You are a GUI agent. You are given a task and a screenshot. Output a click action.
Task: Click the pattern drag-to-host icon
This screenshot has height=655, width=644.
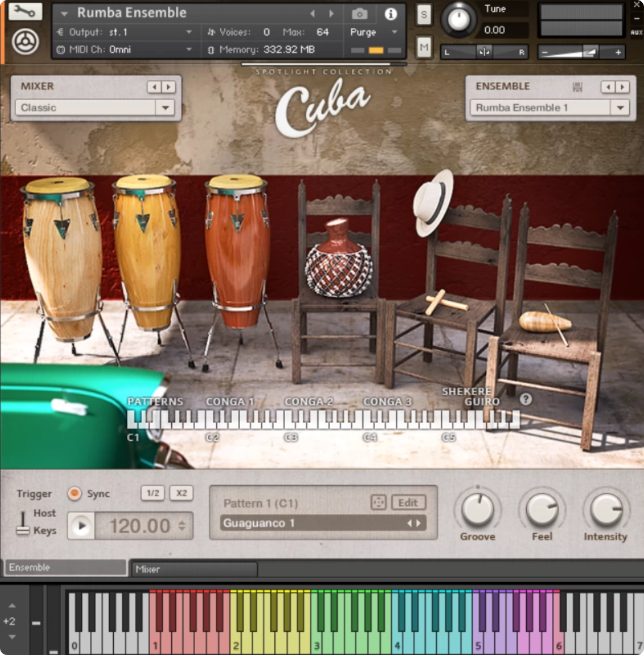click(378, 503)
